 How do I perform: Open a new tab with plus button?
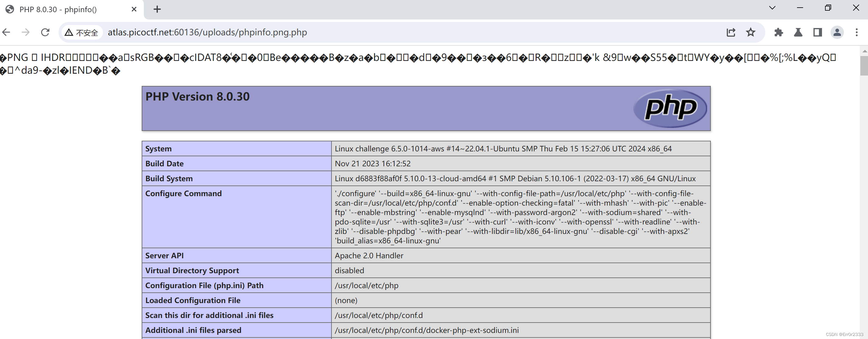pyautogui.click(x=157, y=9)
